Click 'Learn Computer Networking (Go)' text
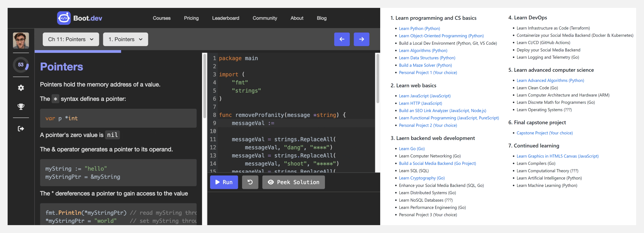Image resolution: width=644 pixels, height=233 pixels. click(430, 156)
